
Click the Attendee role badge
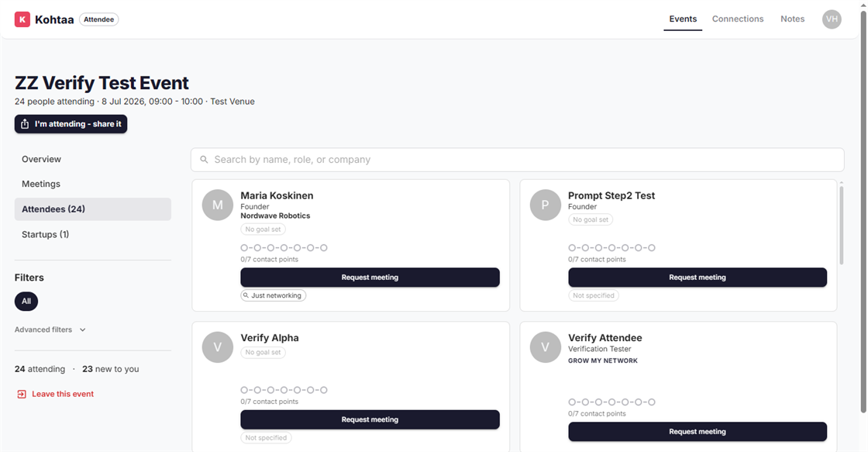click(98, 19)
